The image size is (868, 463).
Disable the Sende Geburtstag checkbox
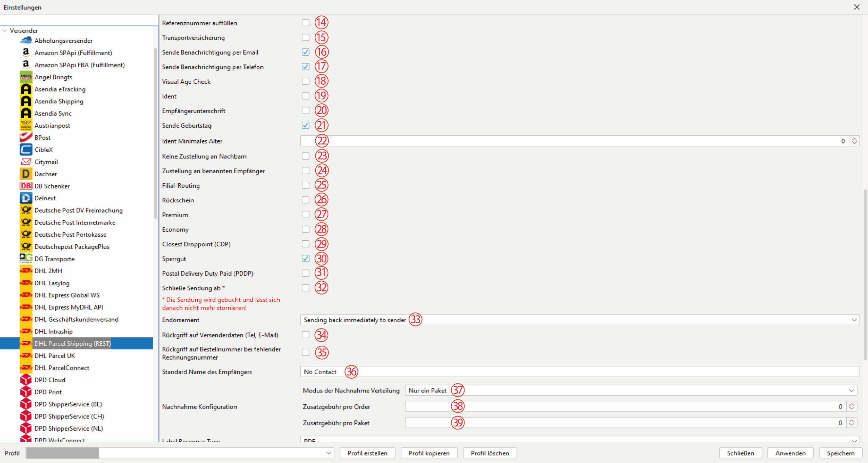(305, 125)
